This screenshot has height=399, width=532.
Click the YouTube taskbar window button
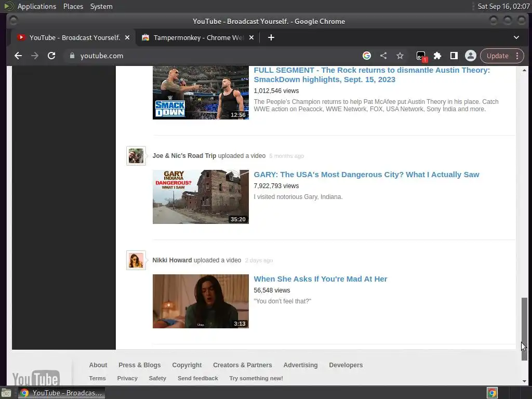click(61, 393)
